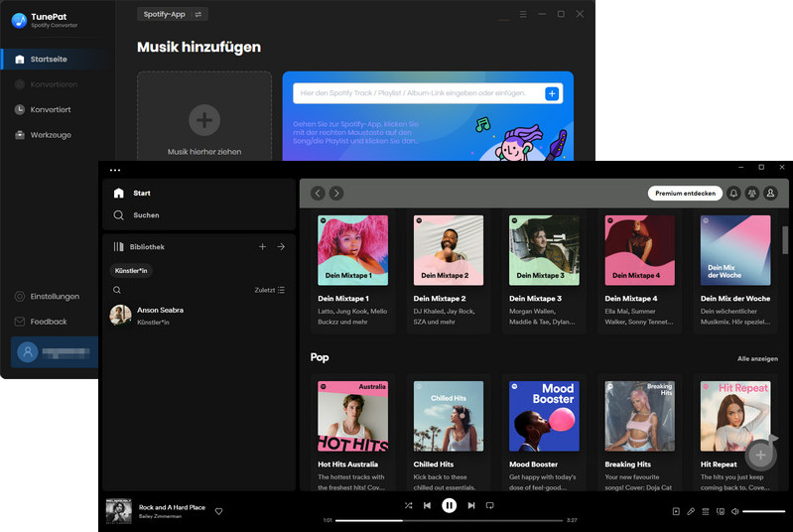Open TunePat hamburger menu icon
Screen dimensions: 793x532
click(x=523, y=14)
